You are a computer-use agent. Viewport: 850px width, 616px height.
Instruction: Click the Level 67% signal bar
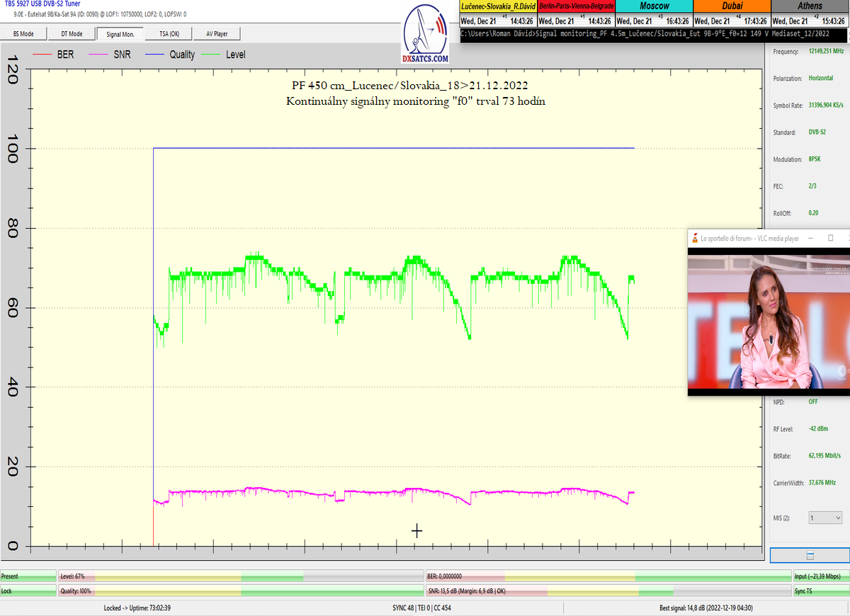241,577
